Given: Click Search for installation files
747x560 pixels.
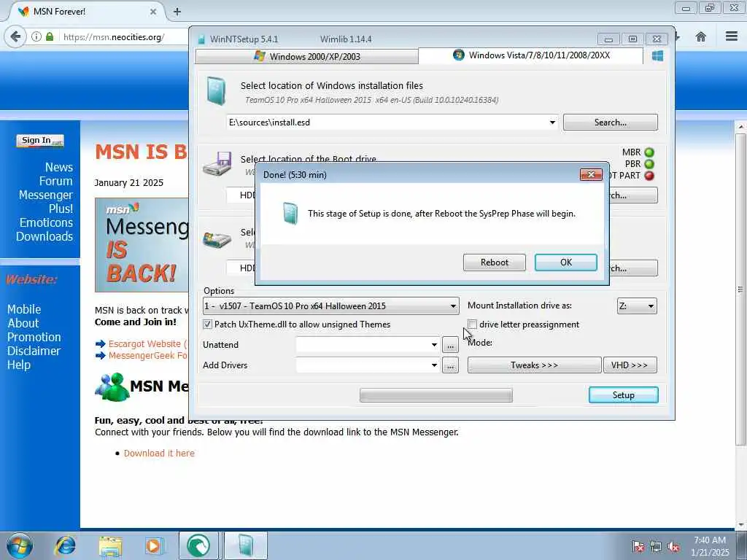Looking at the screenshot, I should click(x=611, y=122).
